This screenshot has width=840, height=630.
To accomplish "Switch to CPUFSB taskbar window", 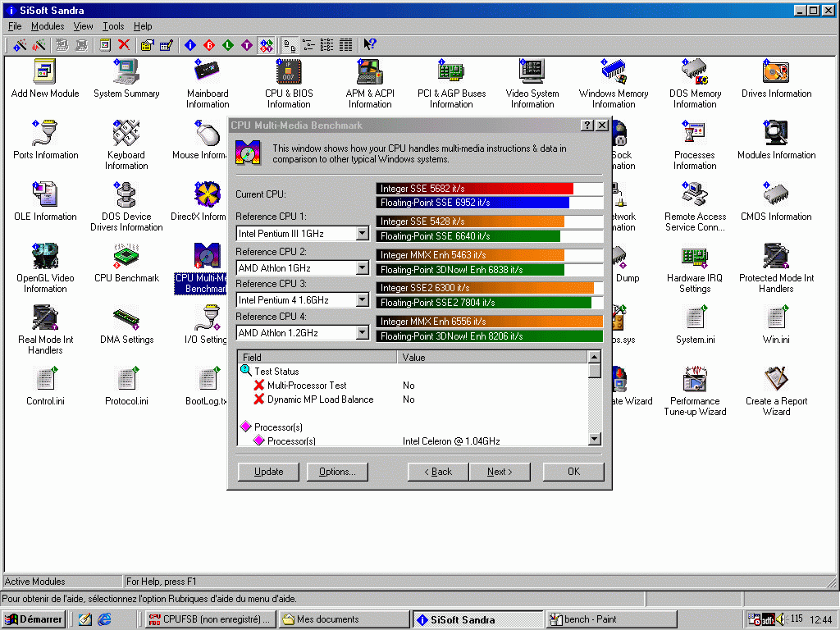I will 211,619.
